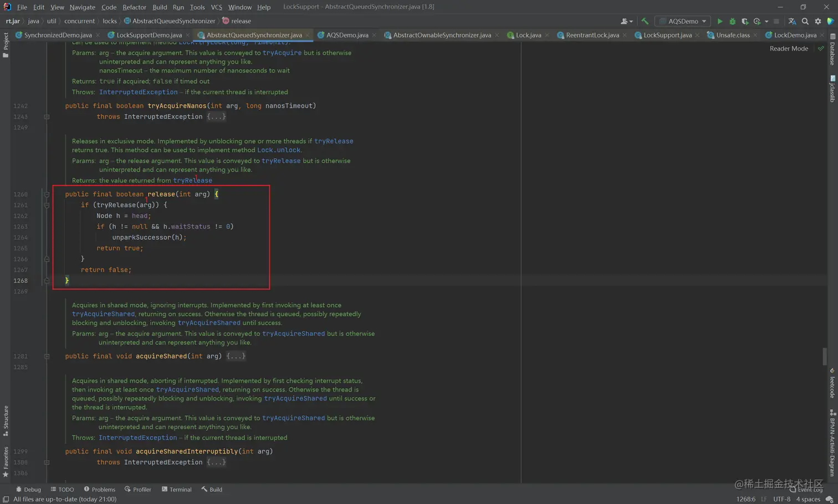Image resolution: width=838 pixels, height=504 pixels.
Task: Run AQSDemo with coverage shield icon
Action: 745,21
